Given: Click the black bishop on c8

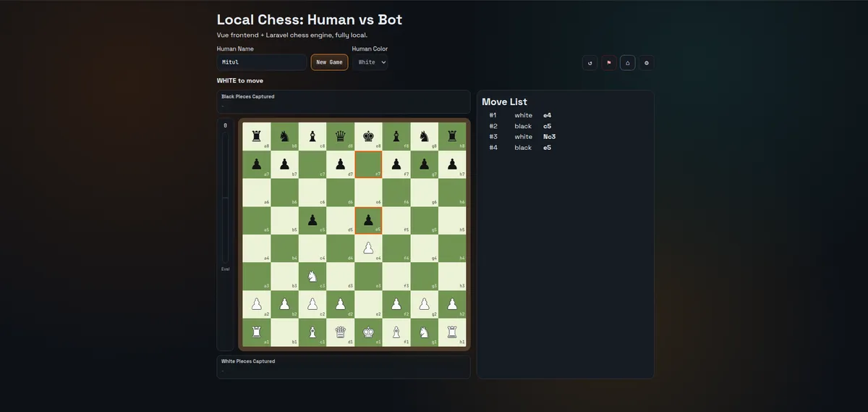Looking at the screenshot, I should [x=312, y=136].
